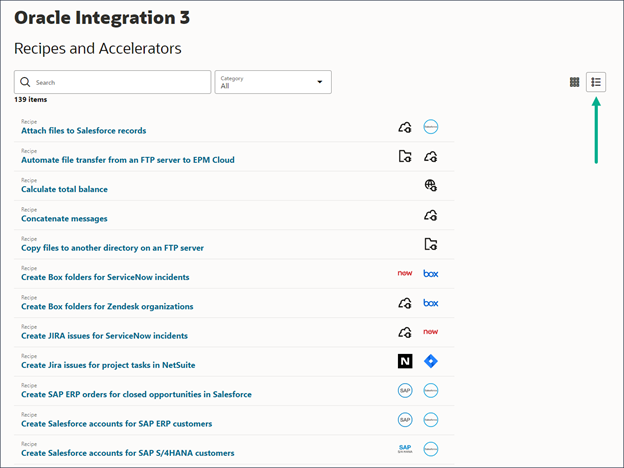
Task: Click NetSuite N icon in Jira project tasks row
Action: [x=405, y=361]
